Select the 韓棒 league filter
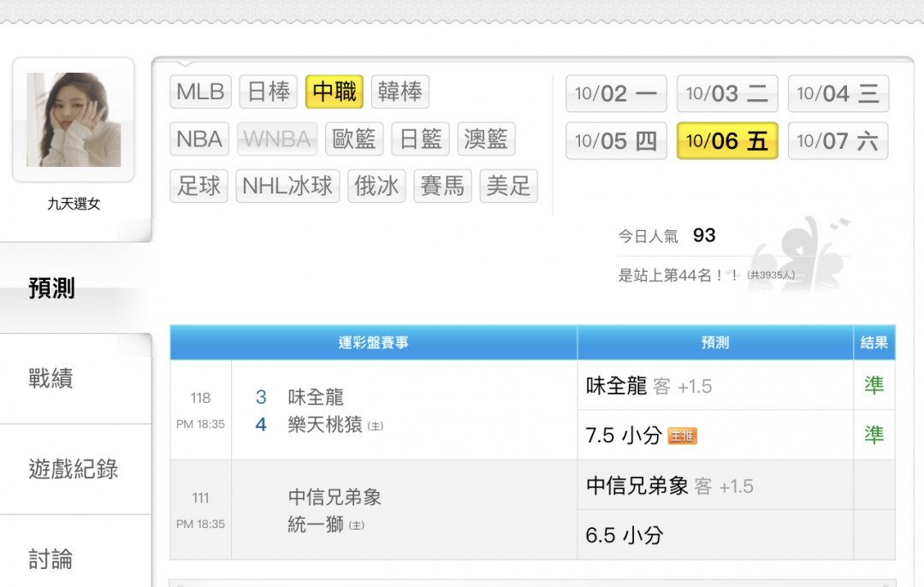Screen dimensions: 924x587 point(400,92)
